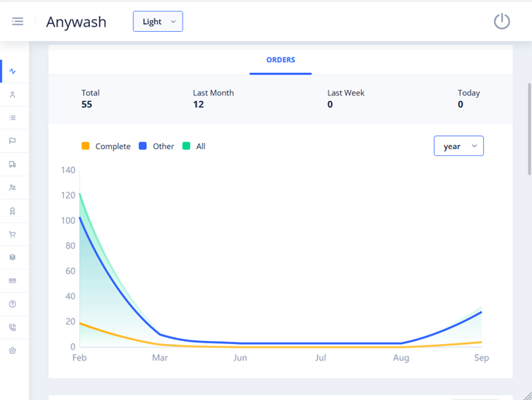This screenshot has width=532, height=400.
Task: Open the user profile sidebar icon
Action: [x=12, y=95]
